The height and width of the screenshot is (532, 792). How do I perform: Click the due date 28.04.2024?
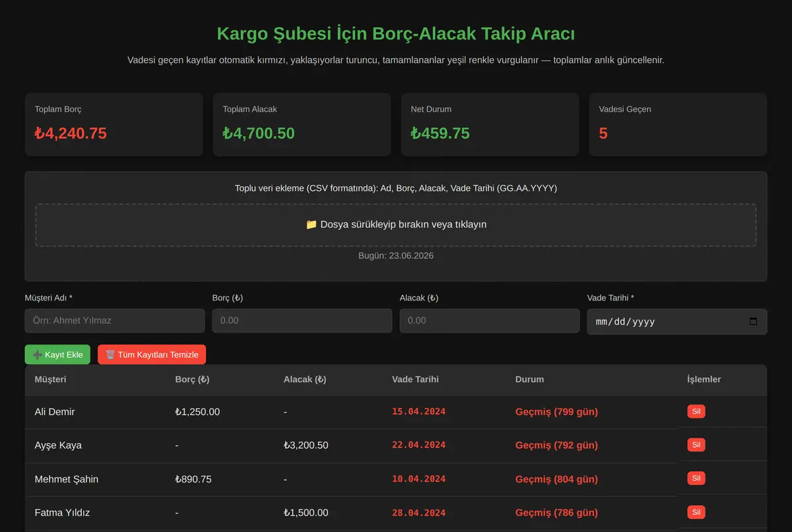click(419, 513)
